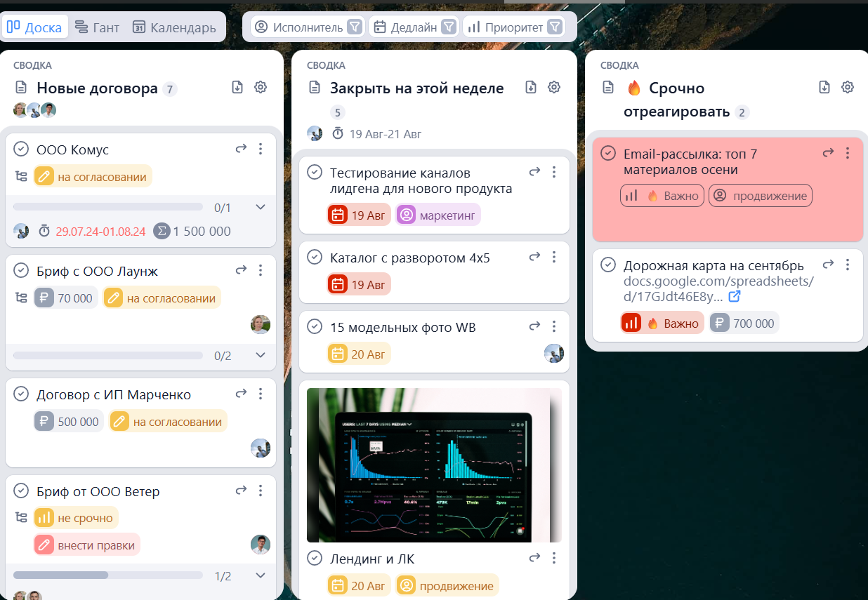The image size is (868, 600).
Task: Complete the Дорожная карта на сентябрь task
Action: coord(608,265)
